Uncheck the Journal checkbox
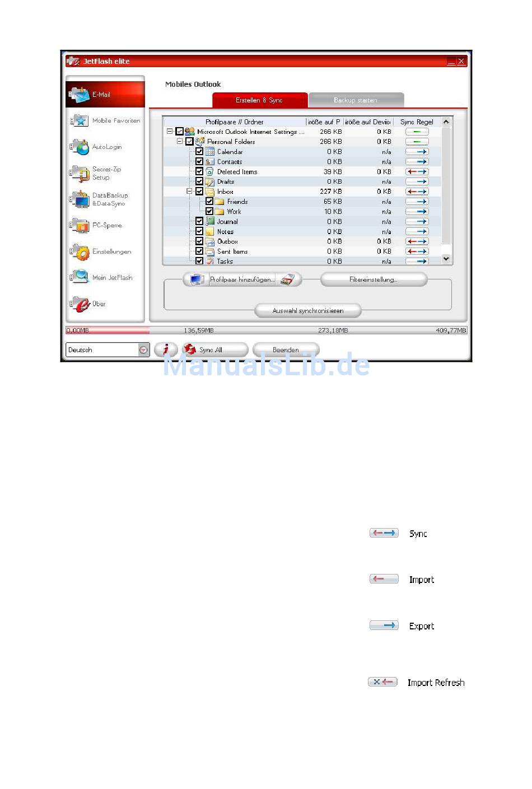The width and height of the screenshot is (532, 789). tap(199, 222)
